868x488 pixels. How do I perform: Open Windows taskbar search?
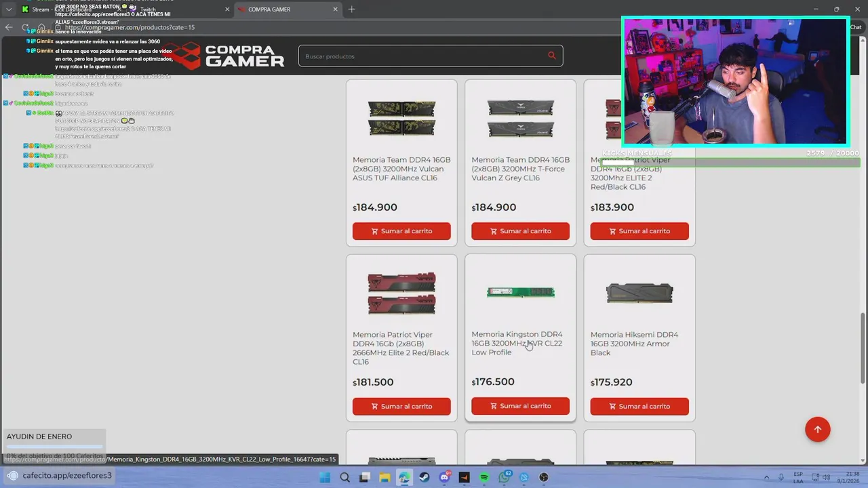pos(344,477)
